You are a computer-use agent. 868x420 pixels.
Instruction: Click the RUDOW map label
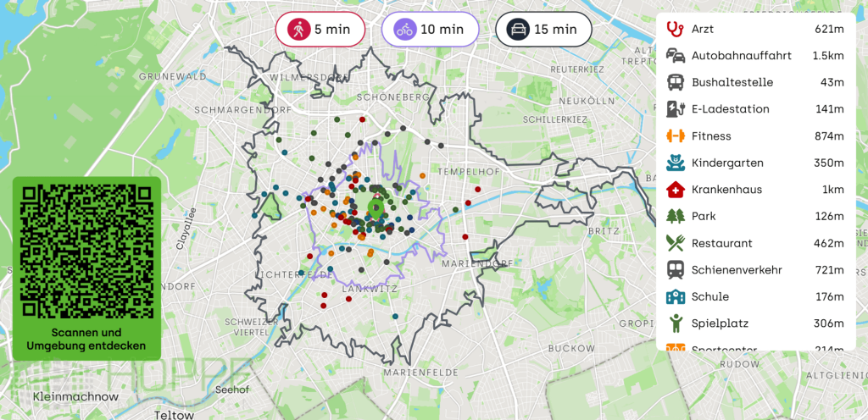point(739,365)
